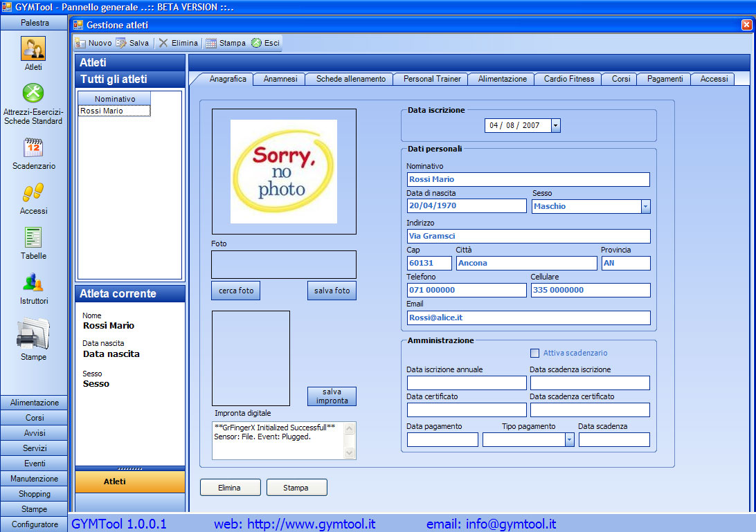
Task: Click the Salva toolbar button
Action: click(132, 43)
